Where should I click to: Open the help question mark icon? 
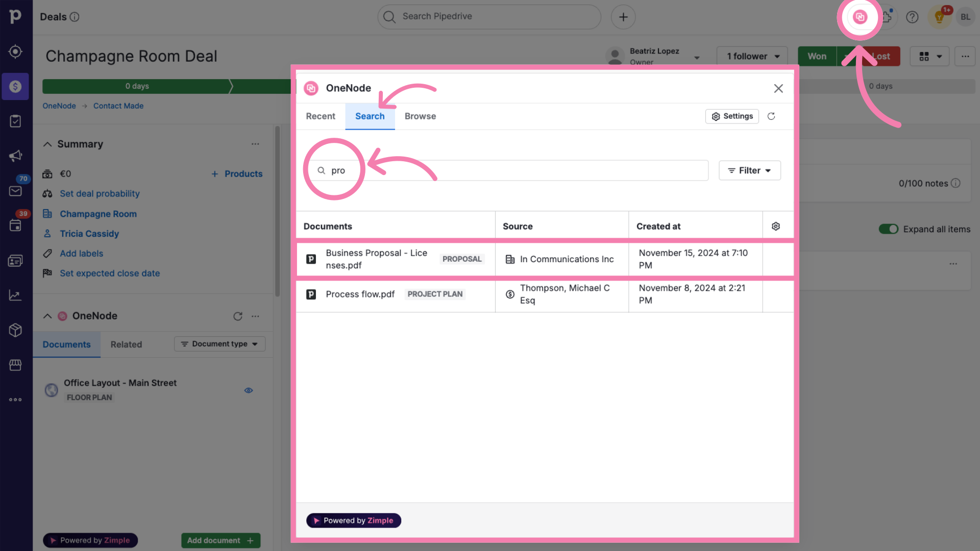click(912, 17)
